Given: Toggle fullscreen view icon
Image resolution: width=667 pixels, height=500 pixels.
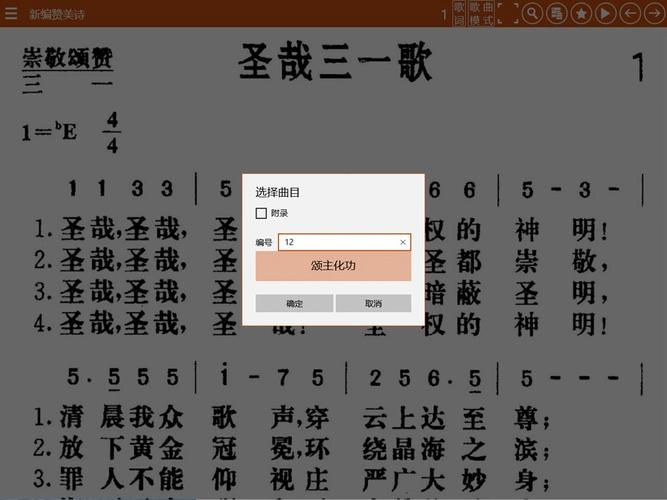Looking at the screenshot, I should click(x=508, y=13).
